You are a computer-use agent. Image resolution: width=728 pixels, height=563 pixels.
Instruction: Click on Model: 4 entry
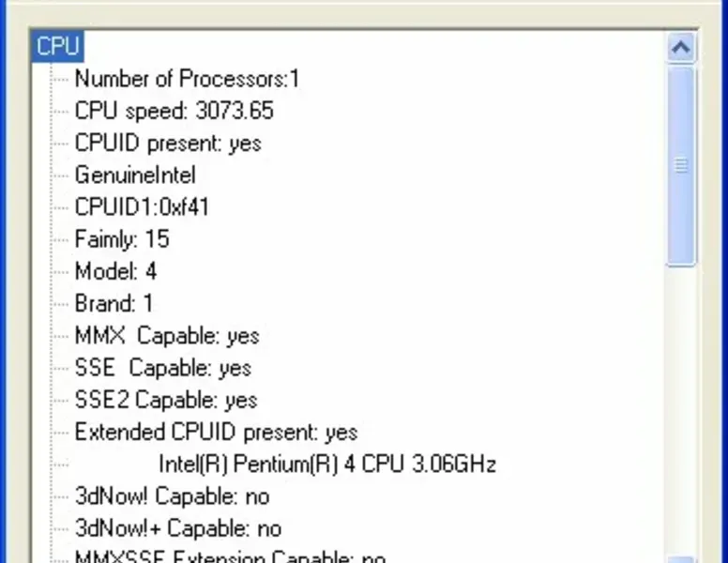[115, 272]
